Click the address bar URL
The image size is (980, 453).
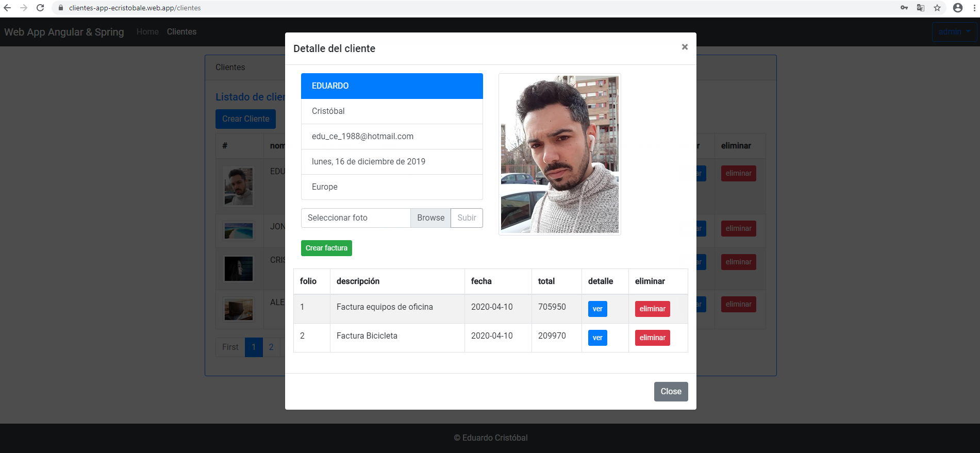[135, 8]
